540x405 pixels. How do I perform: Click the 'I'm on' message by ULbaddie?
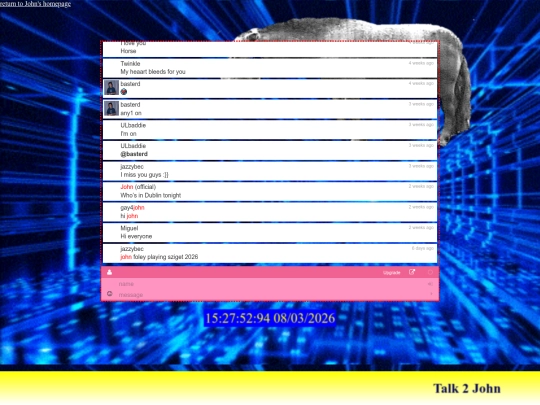coord(128,134)
